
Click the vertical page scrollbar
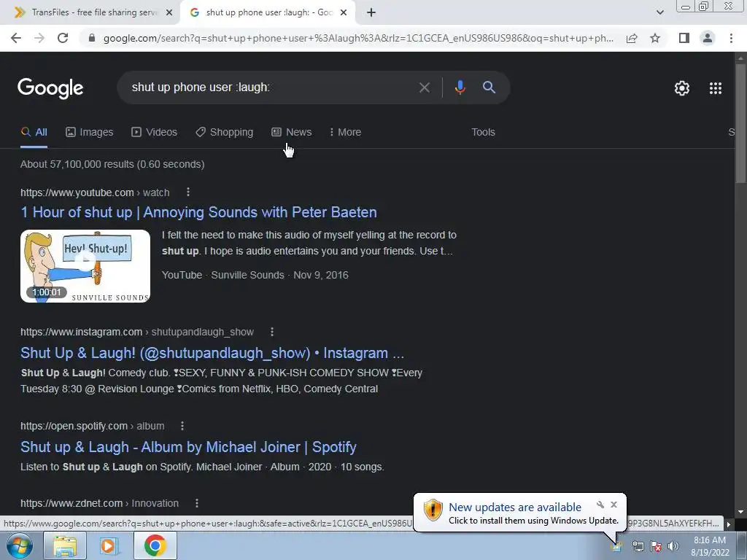click(x=740, y=122)
